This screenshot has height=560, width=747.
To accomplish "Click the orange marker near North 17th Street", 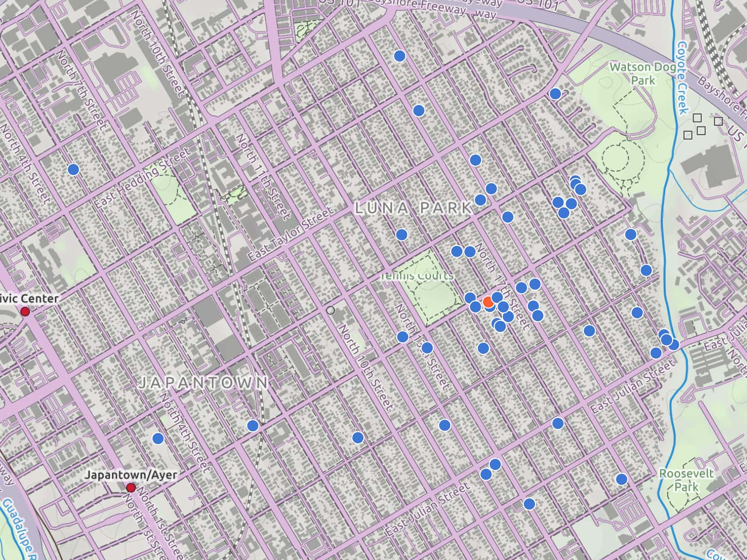I will click(489, 302).
